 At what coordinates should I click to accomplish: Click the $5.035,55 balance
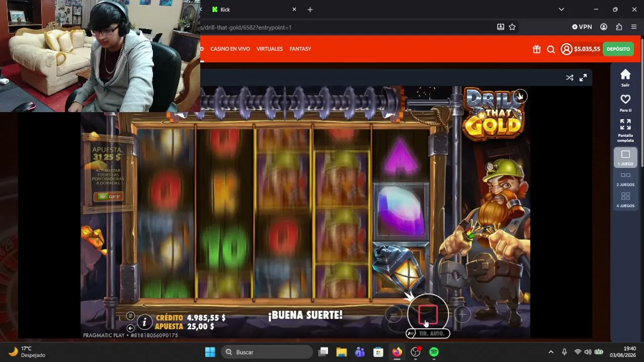pos(587,49)
